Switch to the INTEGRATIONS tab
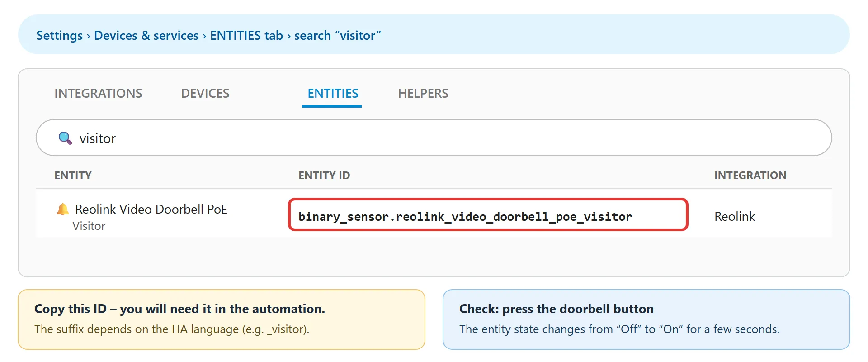 (x=98, y=93)
